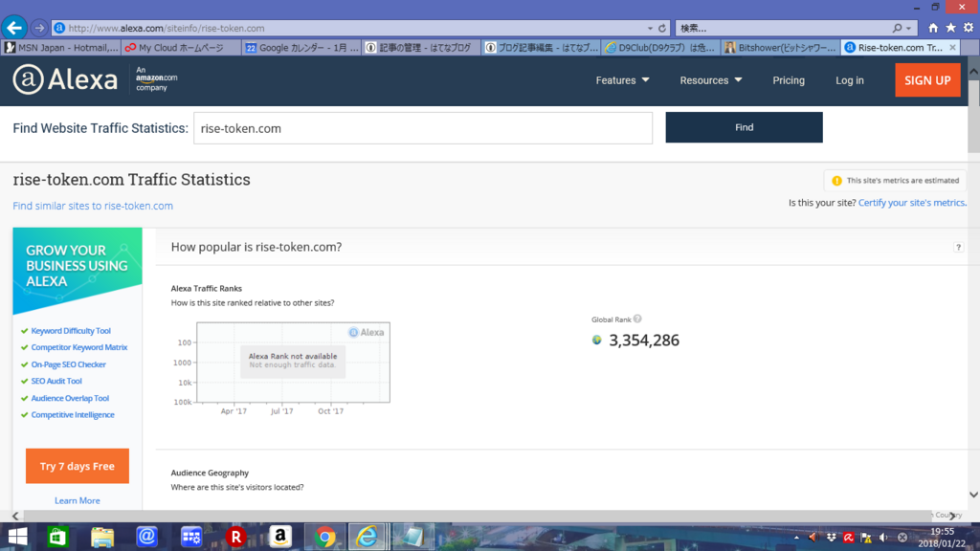Click the vertical scrollbar up arrow
Image resolution: width=980 pixels, height=551 pixels.
coord(973,73)
